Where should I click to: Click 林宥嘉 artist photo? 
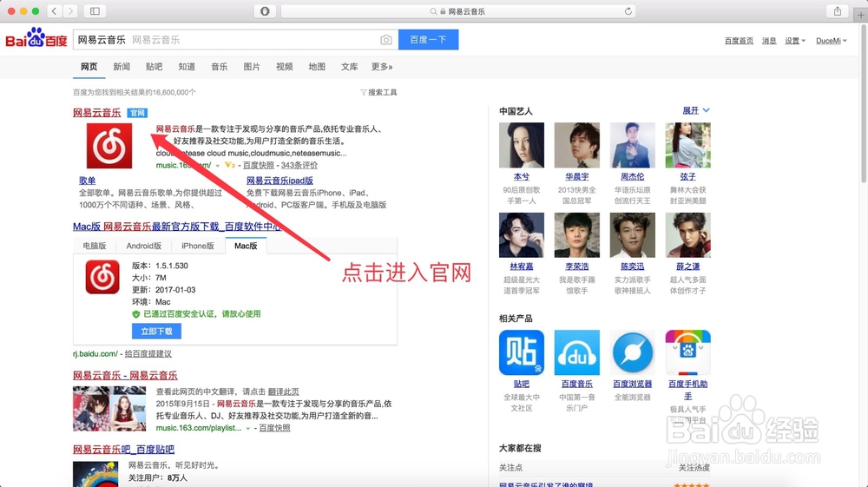[522, 235]
